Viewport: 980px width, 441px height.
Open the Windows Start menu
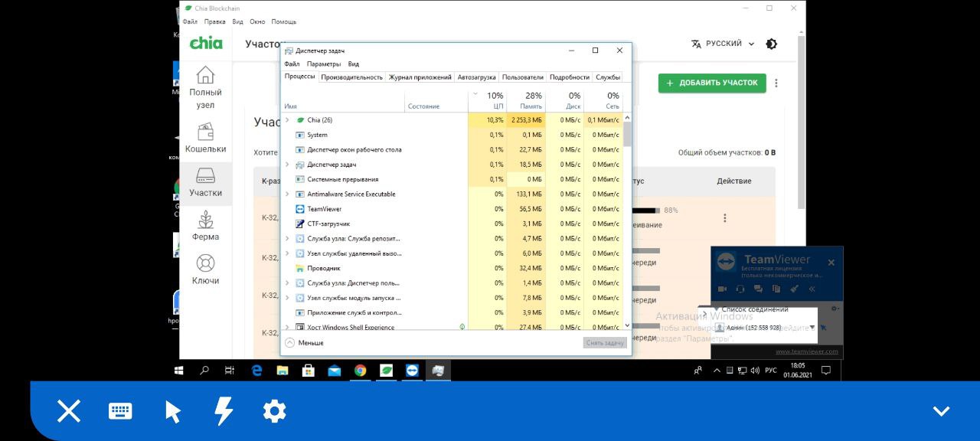pyautogui.click(x=179, y=371)
